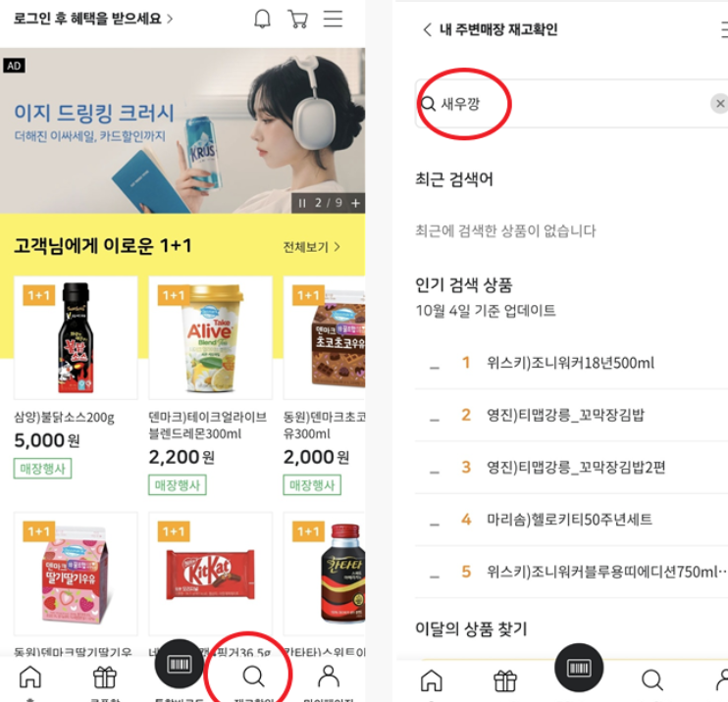This screenshot has height=702, width=728.
Task: Open 로그인 후 혜택을 받으세요 link
Action: coord(93,19)
